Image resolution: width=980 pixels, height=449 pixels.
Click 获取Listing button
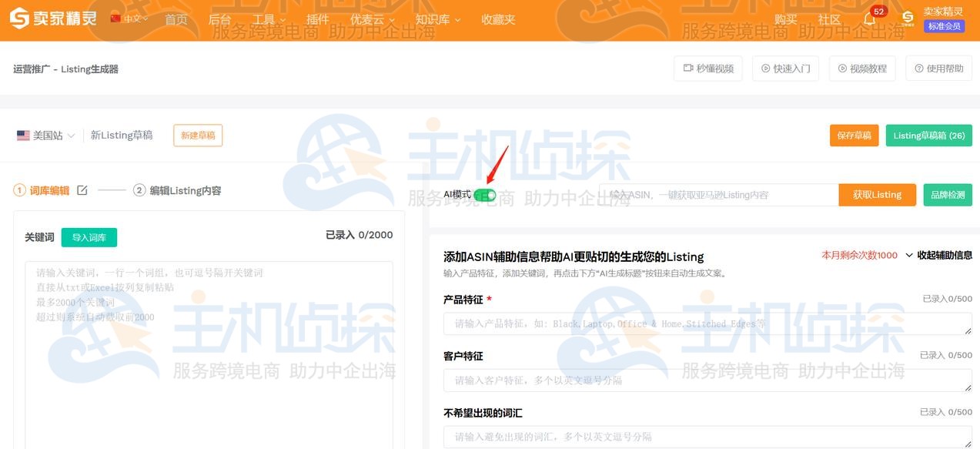tap(877, 195)
